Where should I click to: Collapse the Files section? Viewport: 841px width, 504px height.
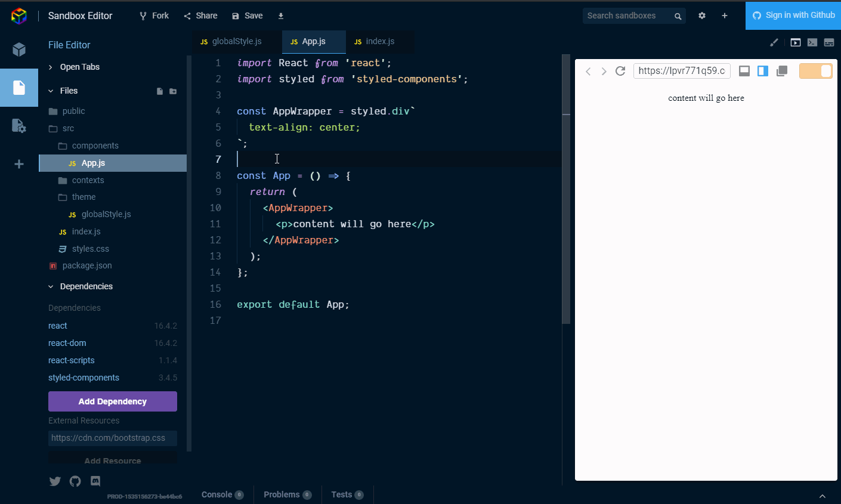51,91
